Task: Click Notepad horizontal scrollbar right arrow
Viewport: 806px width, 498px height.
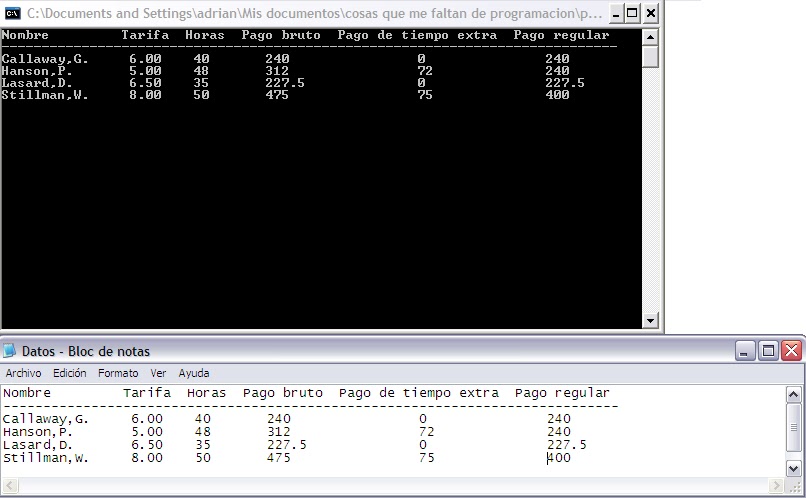Action: click(776, 485)
